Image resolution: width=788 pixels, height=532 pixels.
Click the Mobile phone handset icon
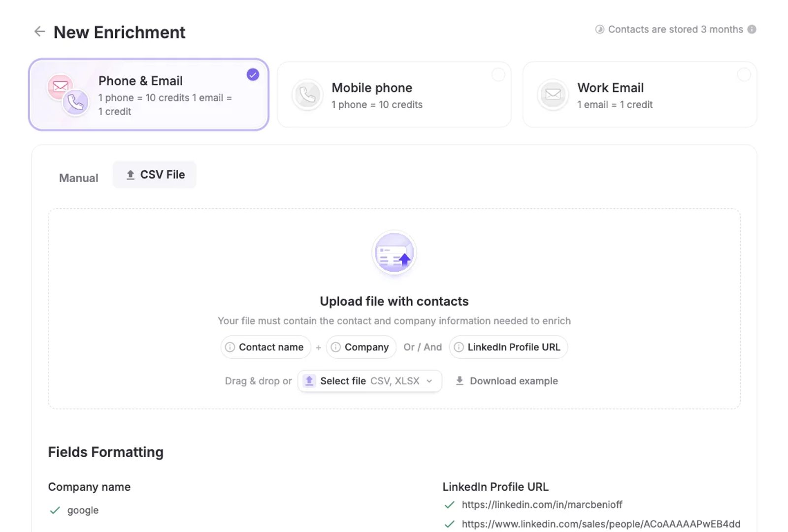(x=307, y=94)
